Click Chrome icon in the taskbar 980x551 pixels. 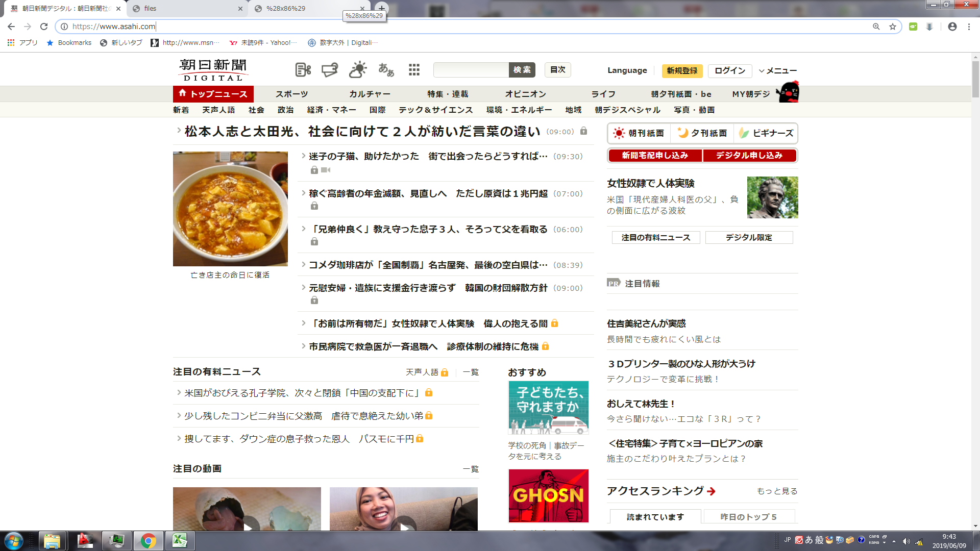coord(149,541)
